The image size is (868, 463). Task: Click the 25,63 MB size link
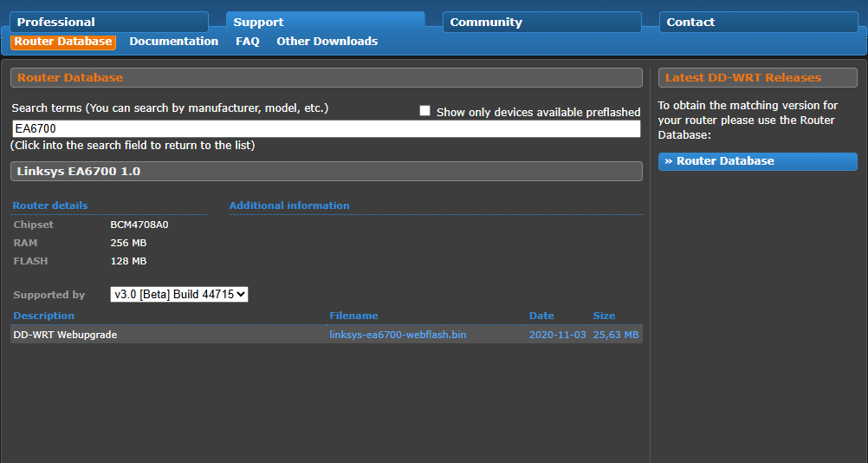click(x=616, y=335)
